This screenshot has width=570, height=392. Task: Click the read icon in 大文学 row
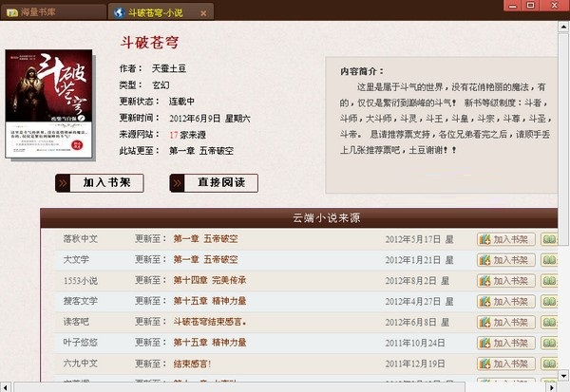pos(549,260)
